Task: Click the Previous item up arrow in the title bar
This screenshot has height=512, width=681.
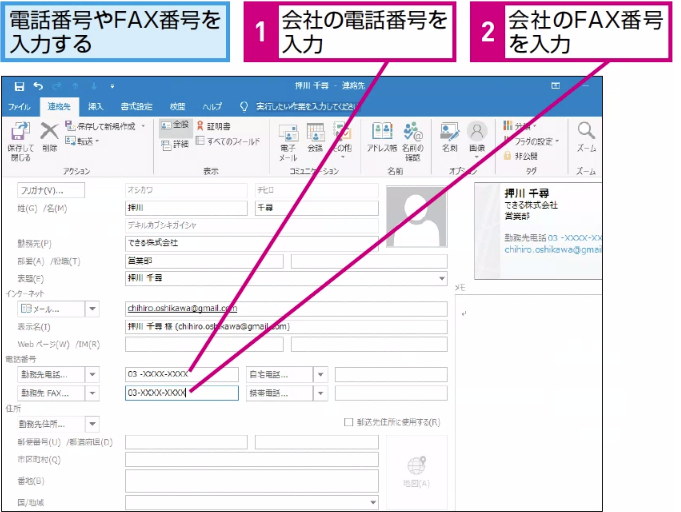Action: click(x=76, y=86)
